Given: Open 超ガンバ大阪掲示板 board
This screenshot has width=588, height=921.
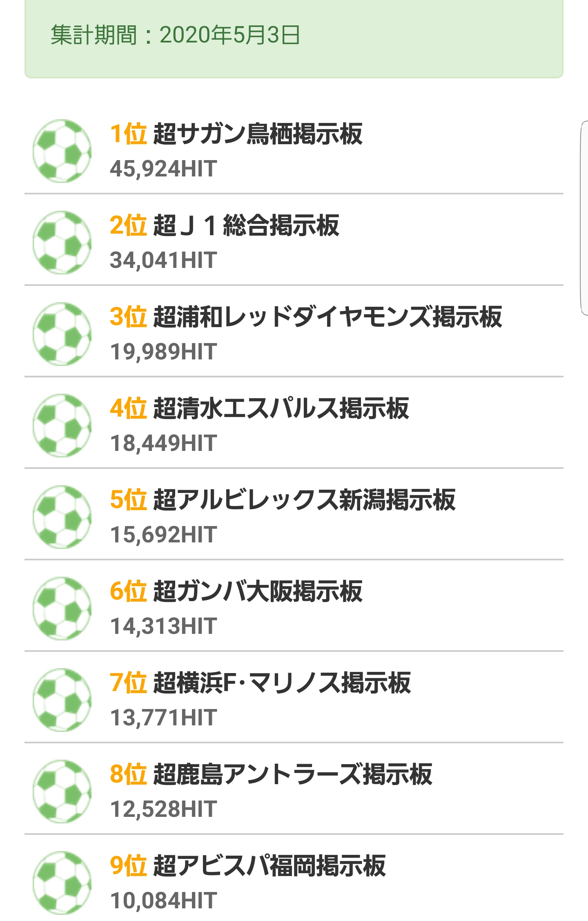Looking at the screenshot, I should 258,591.
